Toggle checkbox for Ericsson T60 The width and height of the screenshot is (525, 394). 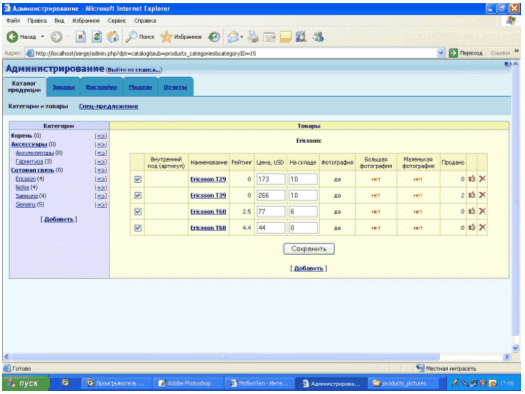click(x=138, y=212)
